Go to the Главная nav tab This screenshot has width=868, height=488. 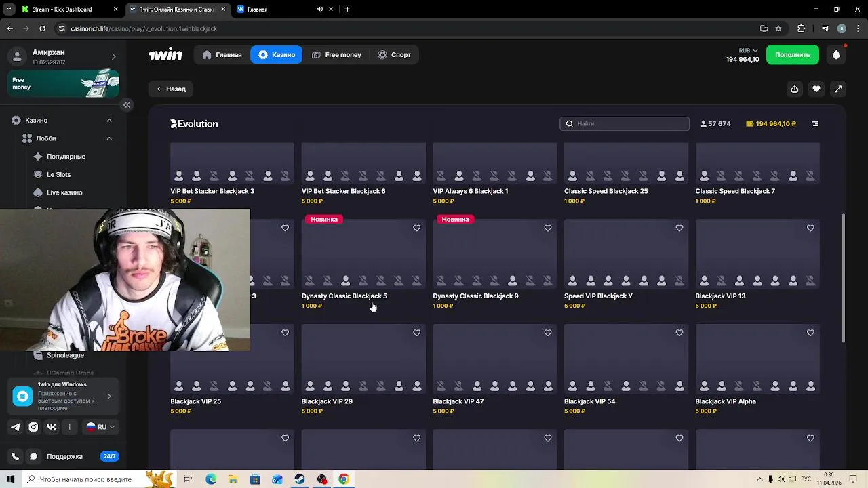222,55
